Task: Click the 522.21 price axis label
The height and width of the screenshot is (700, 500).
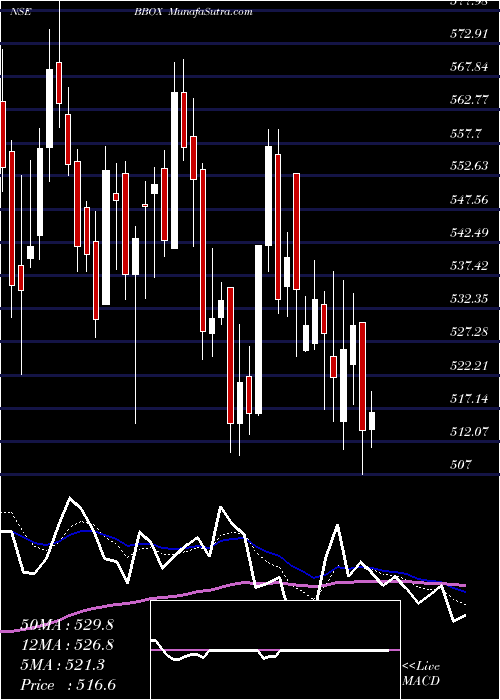Action: click(x=469, y=366)
